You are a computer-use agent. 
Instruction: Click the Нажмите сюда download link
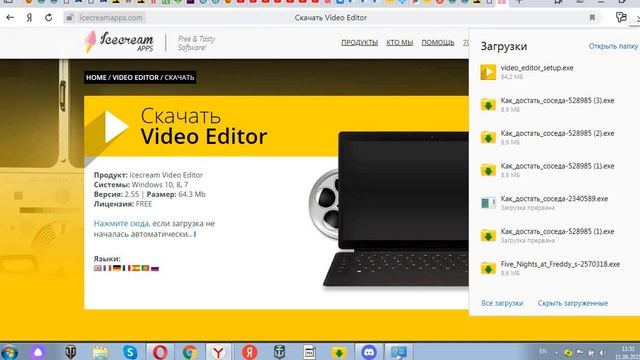121,224
